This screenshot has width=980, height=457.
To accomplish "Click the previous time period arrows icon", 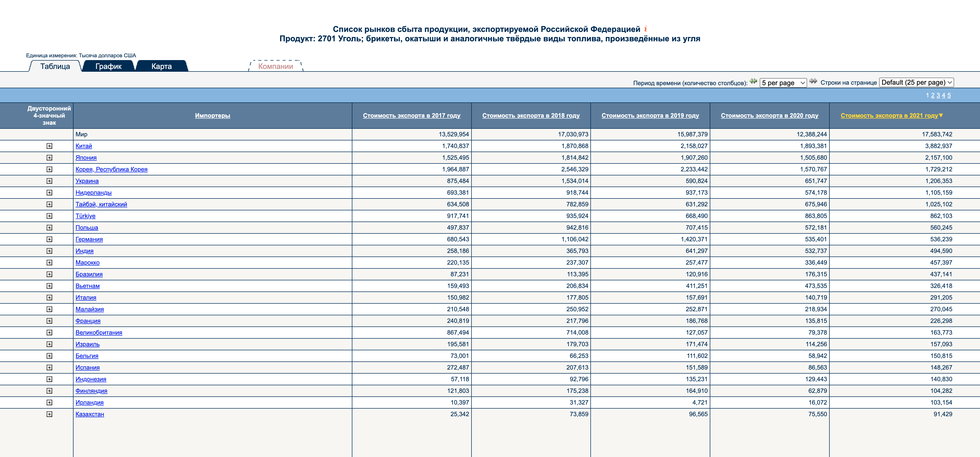I will tap(753, 81).
